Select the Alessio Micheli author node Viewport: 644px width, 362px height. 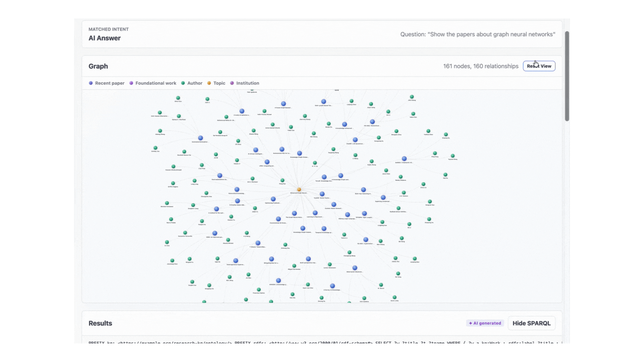point(228,240)
